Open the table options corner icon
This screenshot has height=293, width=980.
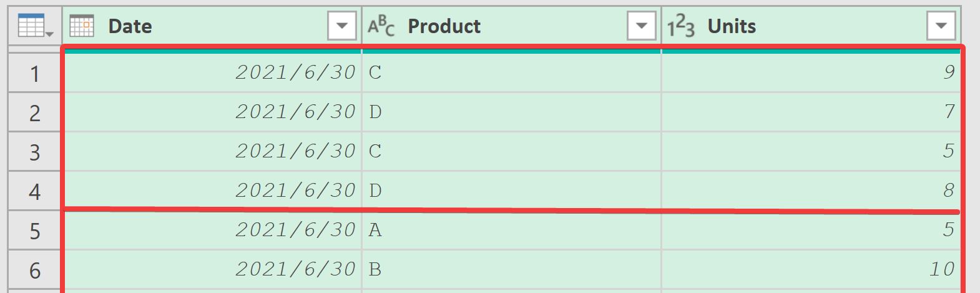pyautogui.click(x=35, y=26)
